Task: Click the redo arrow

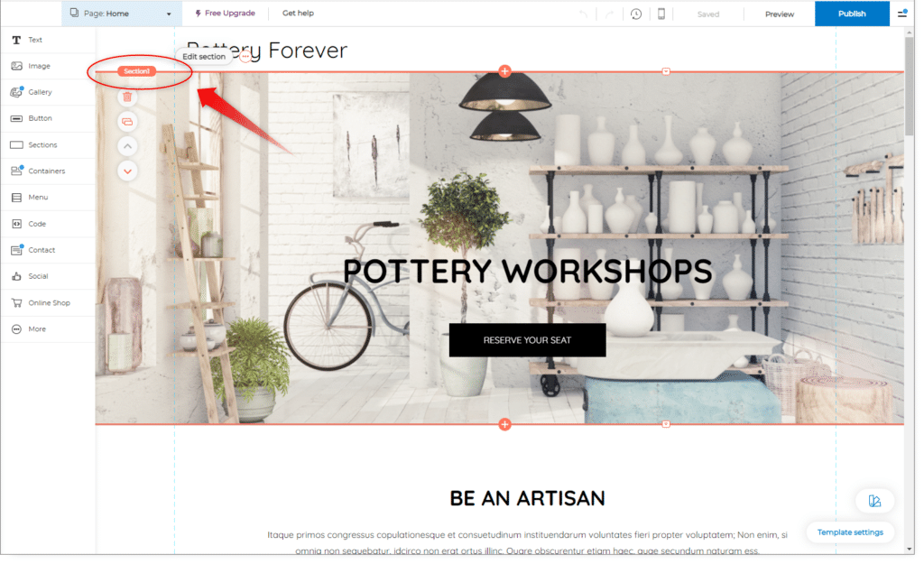Action: point(610,14)
